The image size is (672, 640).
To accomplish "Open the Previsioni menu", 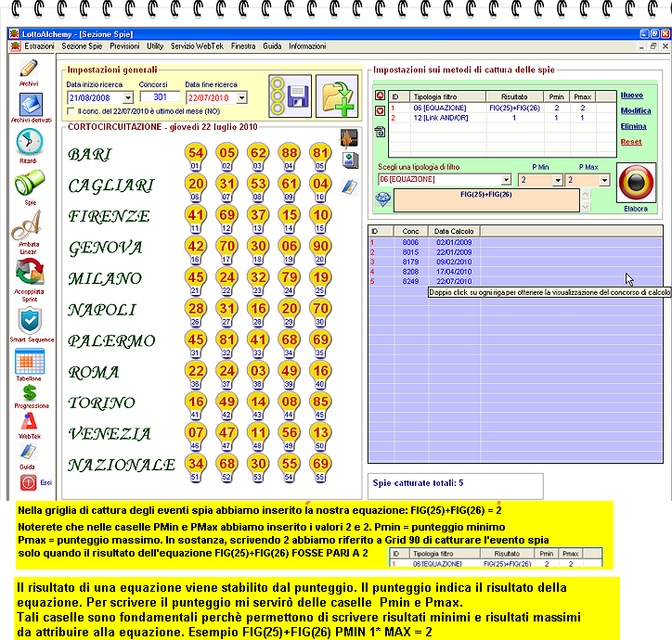I will (x=124, y=46).
